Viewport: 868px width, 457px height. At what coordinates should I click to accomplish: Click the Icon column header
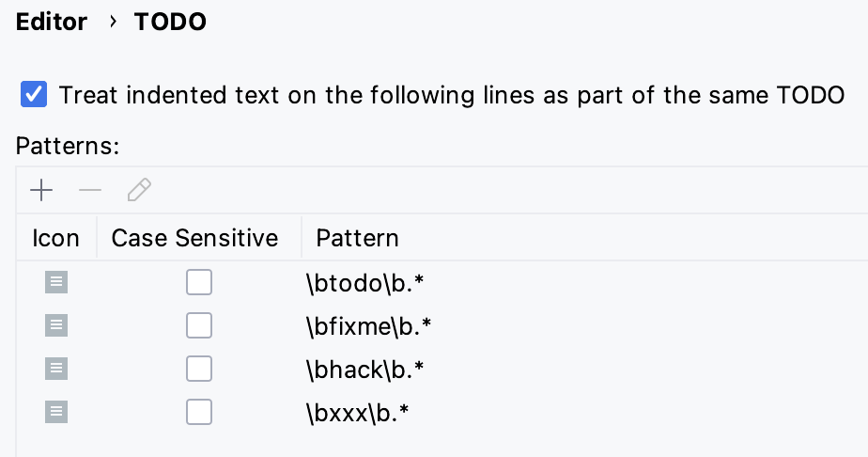(55, 239)
